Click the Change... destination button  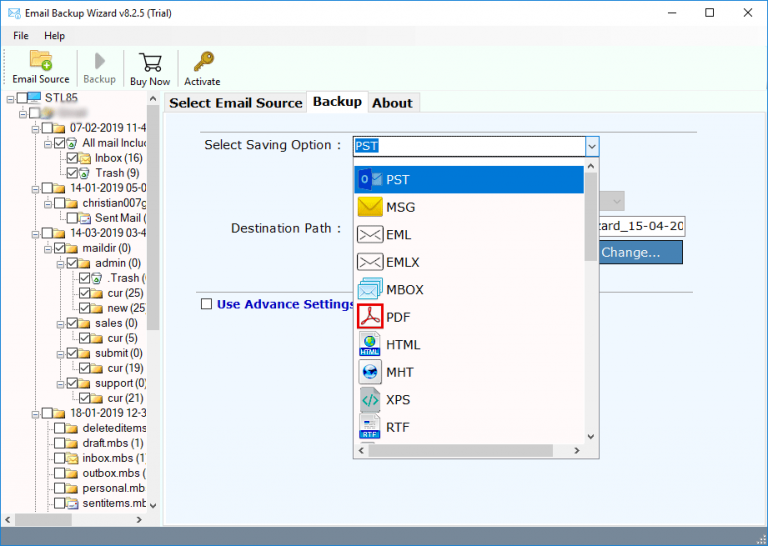coord(631,253)
